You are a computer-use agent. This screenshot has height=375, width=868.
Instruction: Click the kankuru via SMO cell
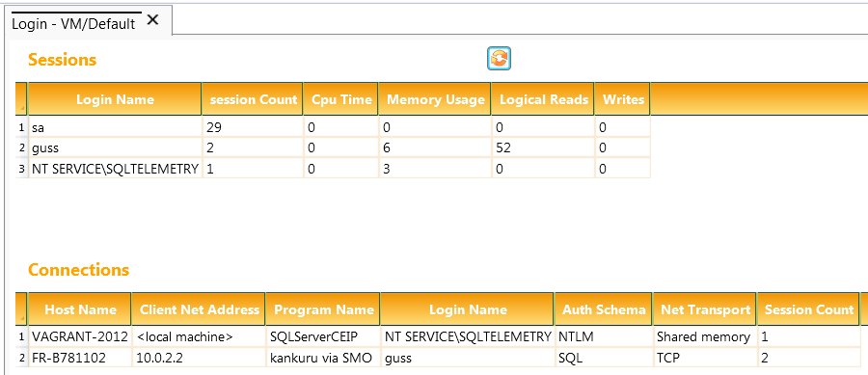click(x=323, y=358)
